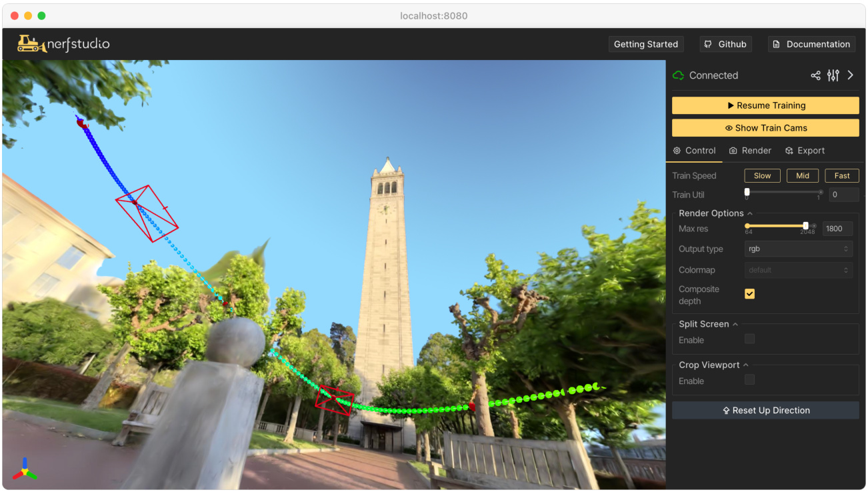868x492 pixels.
Task: Click Reset Up Direction button
Action: point(765,411)
